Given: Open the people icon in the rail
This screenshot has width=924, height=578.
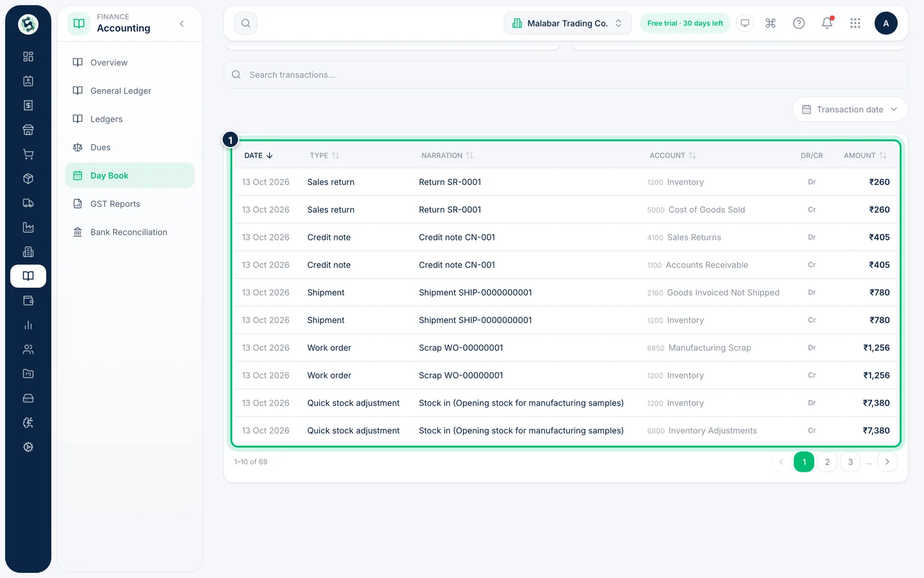Looking at the screenshot, I should click(x=28, y=350).
